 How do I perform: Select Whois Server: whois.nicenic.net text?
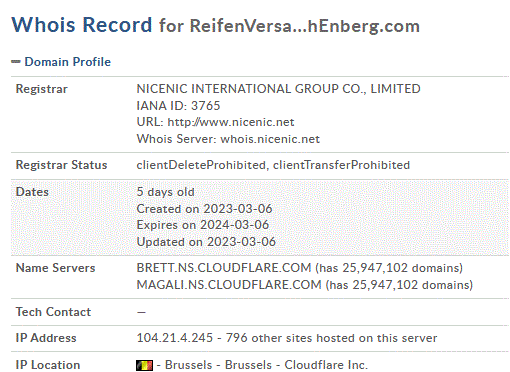228,139
